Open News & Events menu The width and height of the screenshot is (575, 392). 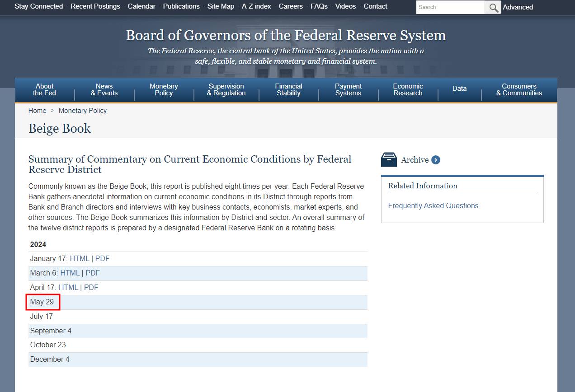pos(104,89)
